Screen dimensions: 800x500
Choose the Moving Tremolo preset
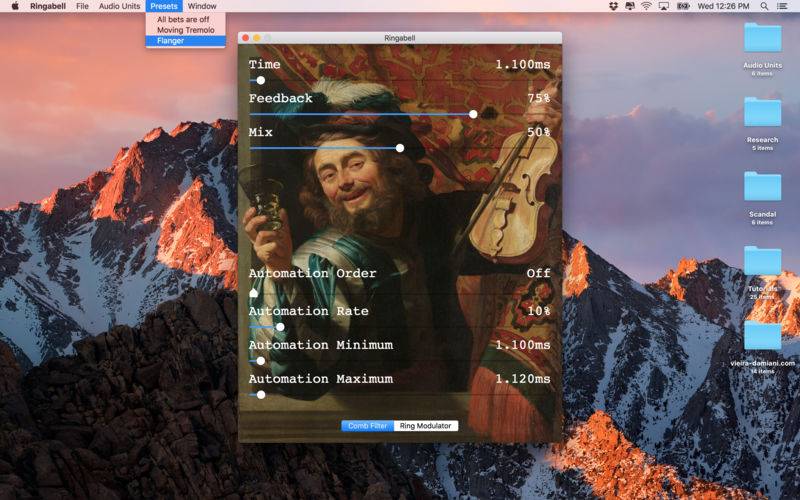click(186, 30)
